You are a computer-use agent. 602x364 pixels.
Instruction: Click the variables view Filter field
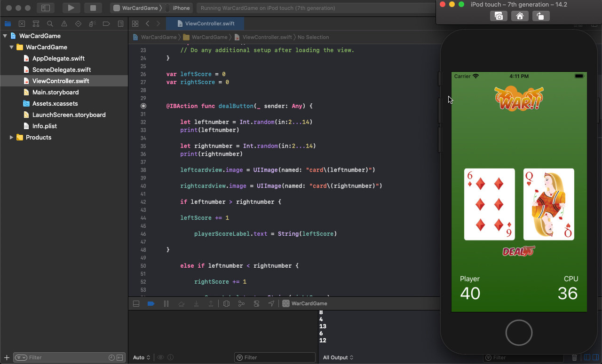275,357
